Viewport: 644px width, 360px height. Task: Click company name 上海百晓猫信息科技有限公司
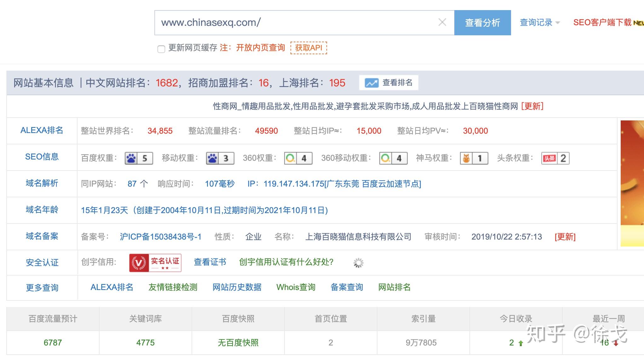coord(358,237)
